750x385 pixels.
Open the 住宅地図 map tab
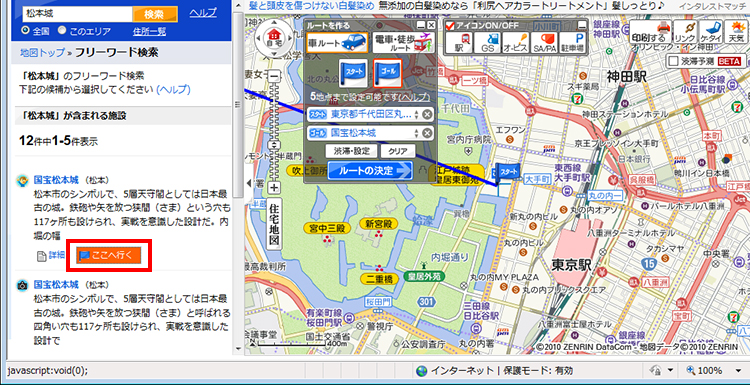coord(274,224)
